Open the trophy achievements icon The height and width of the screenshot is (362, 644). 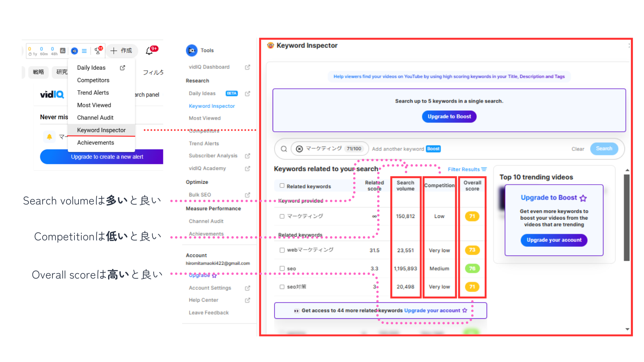98,51
